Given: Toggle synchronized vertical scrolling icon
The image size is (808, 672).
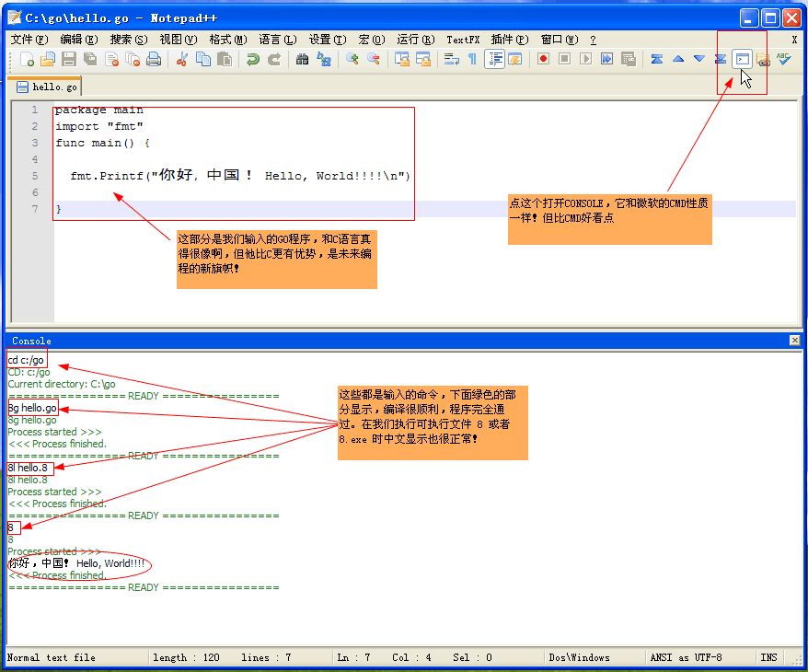Looking at the screenshot, I should pos(401,59).
